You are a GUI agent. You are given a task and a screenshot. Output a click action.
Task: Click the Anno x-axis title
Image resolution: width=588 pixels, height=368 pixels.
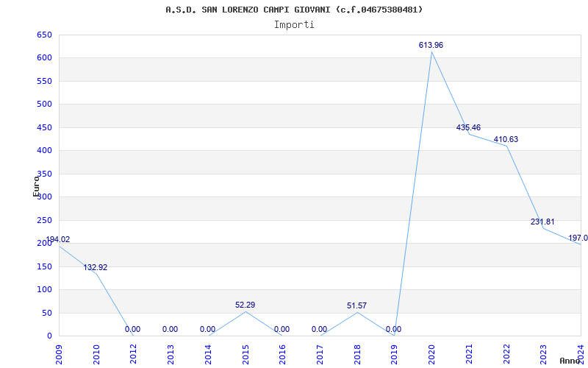(x=570, y=361)
